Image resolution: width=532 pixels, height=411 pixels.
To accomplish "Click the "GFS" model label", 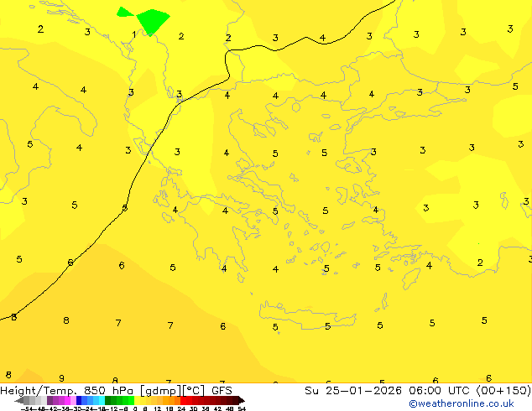I will click(222, 391).
